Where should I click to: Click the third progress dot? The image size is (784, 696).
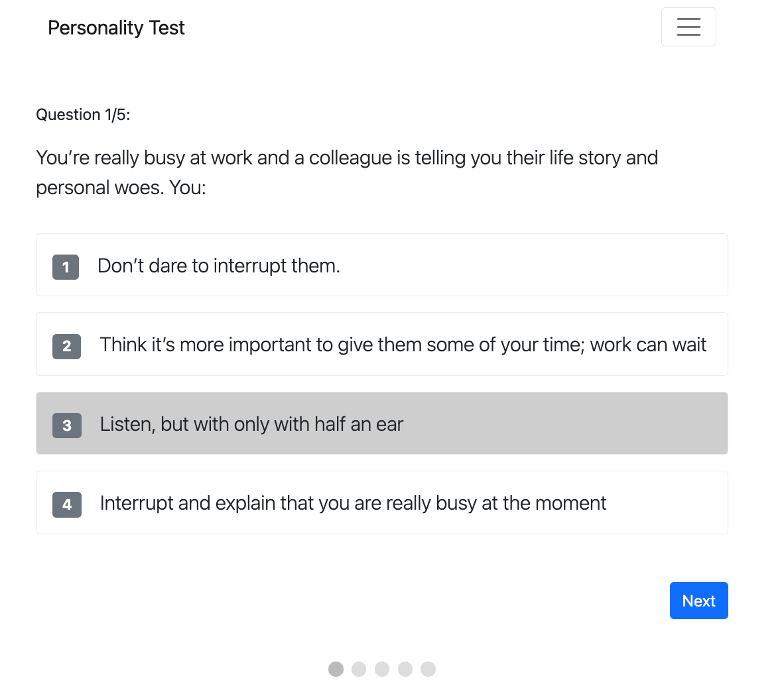tap(382, 669)
